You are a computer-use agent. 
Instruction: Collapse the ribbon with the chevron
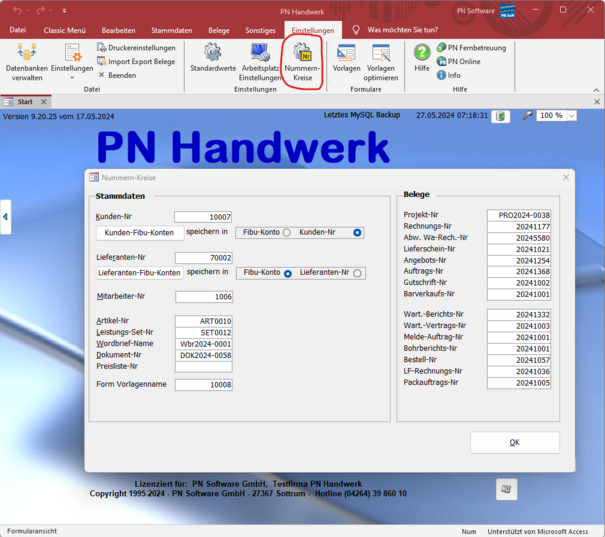point(596,90)
